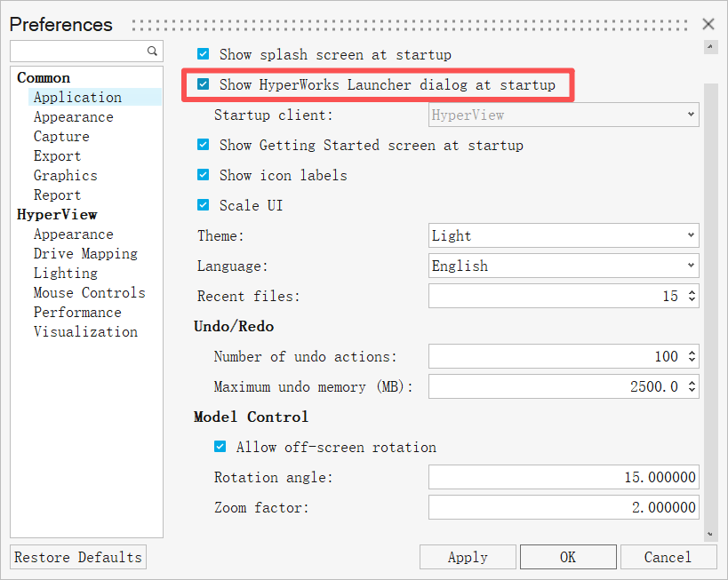The height and width of the screenshot is (580, 728).
Task: Select Drive Mapping under HyperView
Action: point(85,254)
